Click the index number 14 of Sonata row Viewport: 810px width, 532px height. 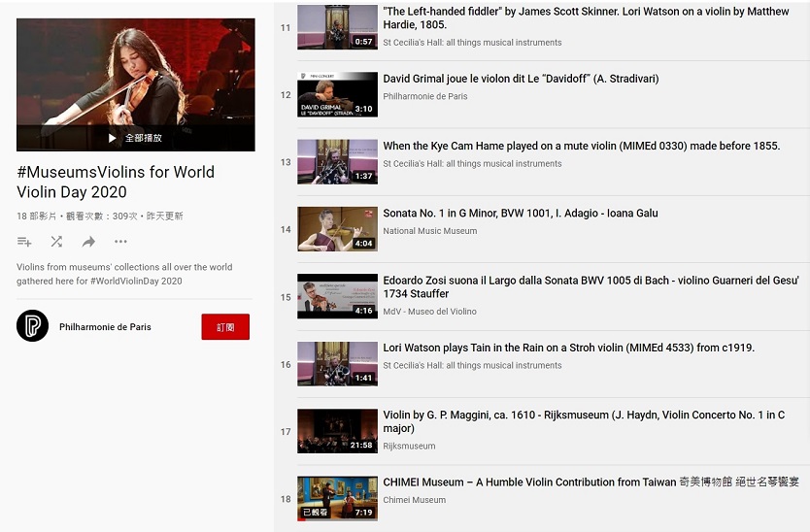(286, 229)
